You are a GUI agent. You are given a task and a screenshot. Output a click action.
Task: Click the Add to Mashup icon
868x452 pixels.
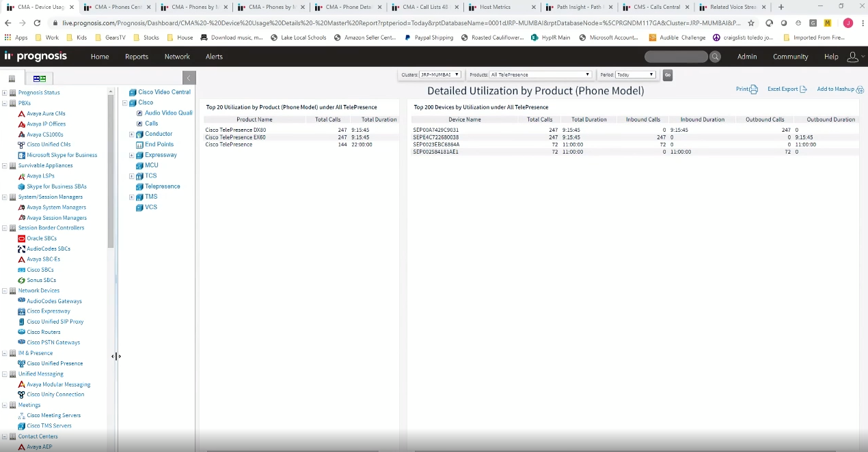(860, 89)
